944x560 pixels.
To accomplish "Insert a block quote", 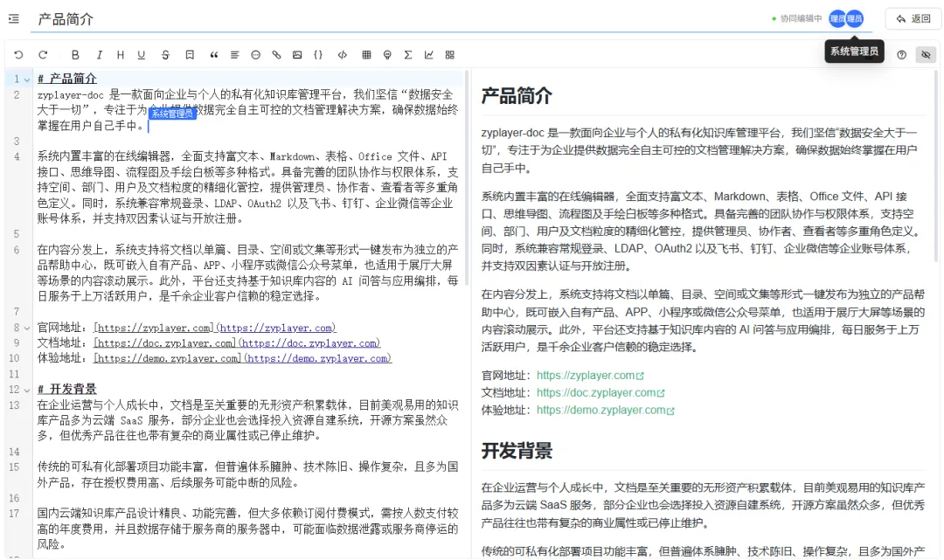I will tap(214, 55).
